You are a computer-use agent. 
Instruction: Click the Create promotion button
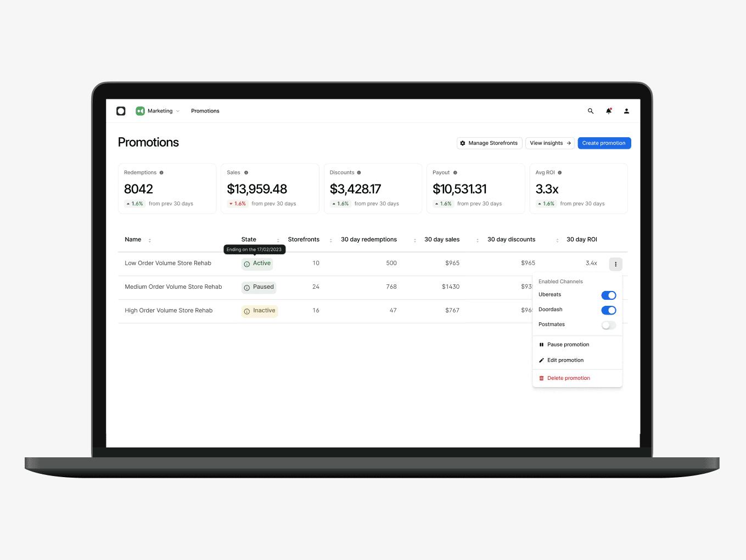click(x=604, y=143)
